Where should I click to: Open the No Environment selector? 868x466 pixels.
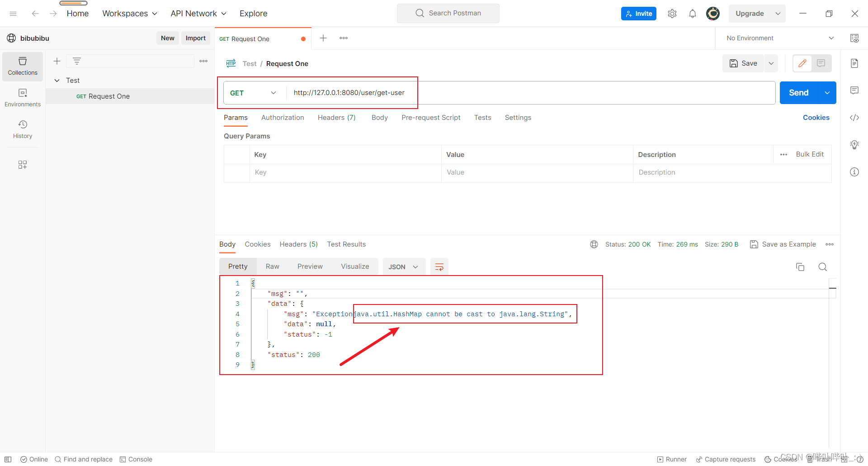pyautogui.click(x=780, y=38)
